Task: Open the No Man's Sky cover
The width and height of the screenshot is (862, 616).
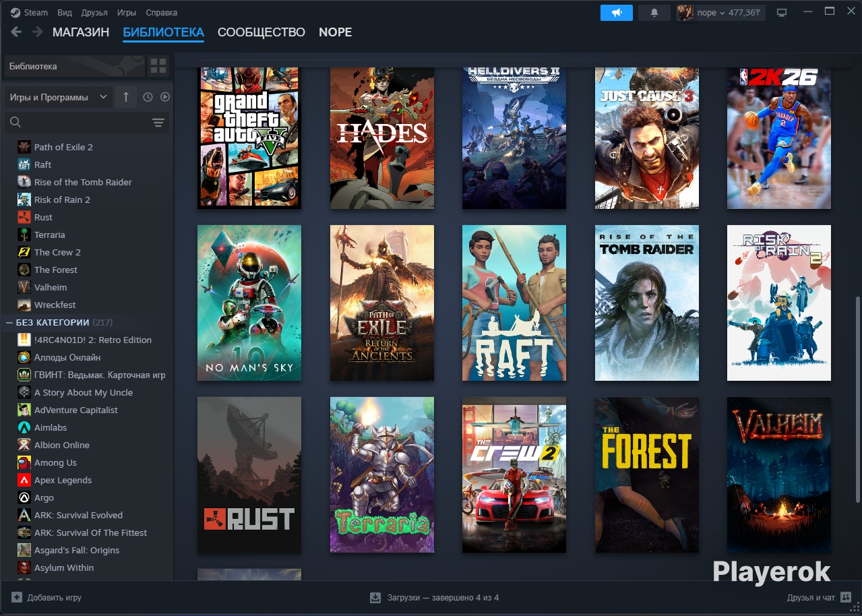Action: 249,303
